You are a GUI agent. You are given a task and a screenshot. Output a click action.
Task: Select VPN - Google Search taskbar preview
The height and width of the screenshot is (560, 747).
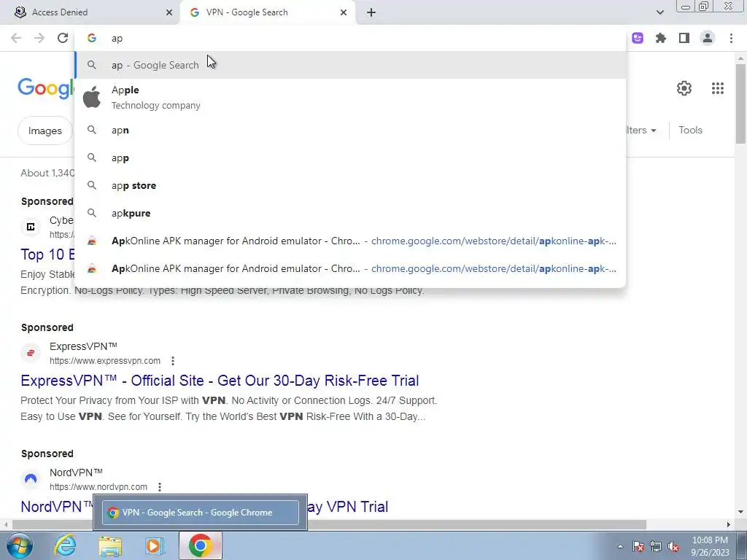click(201, 513)
